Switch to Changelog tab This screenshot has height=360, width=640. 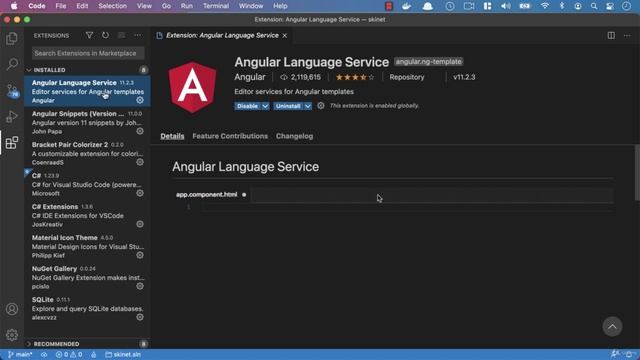coord(294,136)
